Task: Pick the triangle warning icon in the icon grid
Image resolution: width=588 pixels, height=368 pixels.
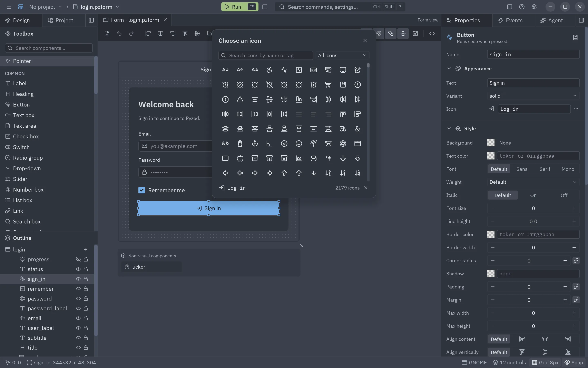Action: click(240, 99)
